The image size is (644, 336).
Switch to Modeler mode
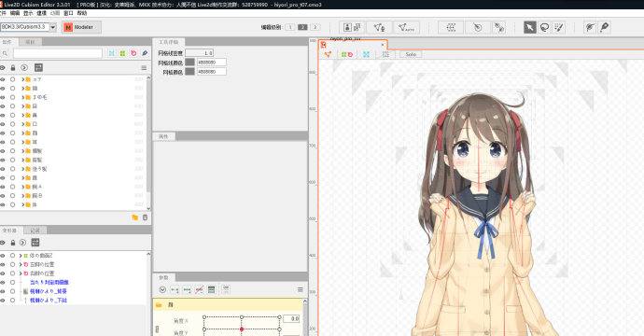click(x=81, y=27)
